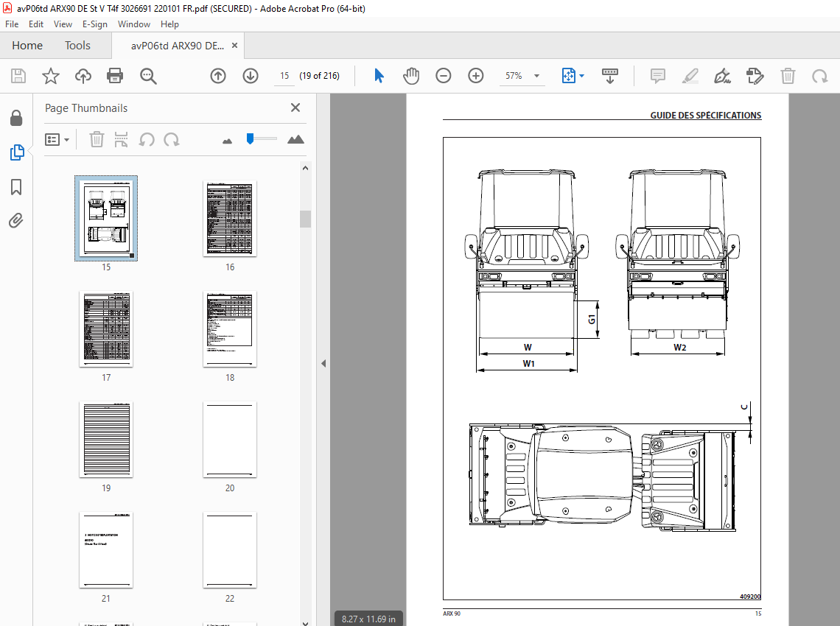This screenshot has width=840, height=626.
Task: Enlarge thumbnails with large mountain icon
Action: click(x=295, y=140)
